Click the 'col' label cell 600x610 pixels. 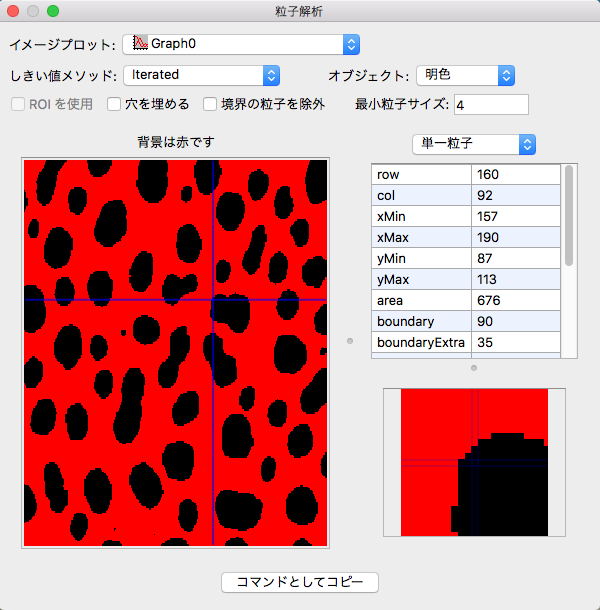(421, 195)
